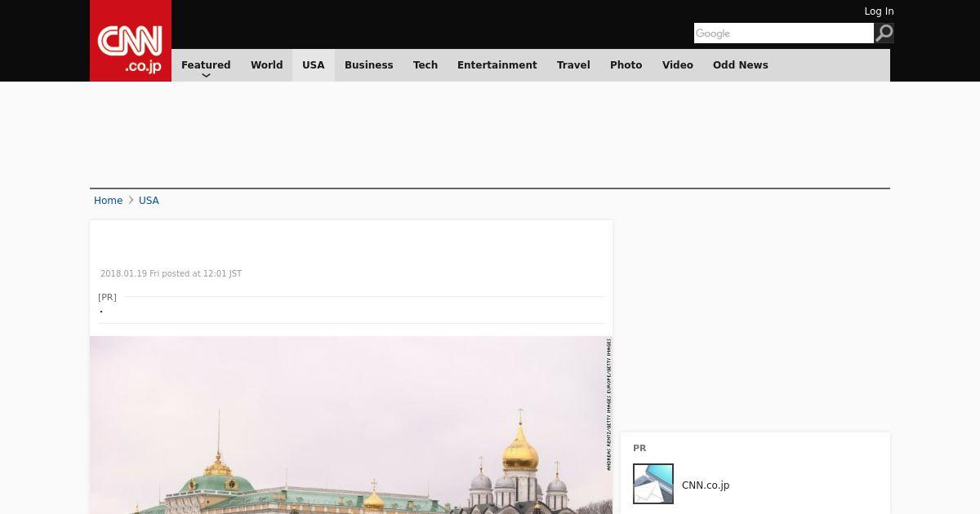Image resolution: width=980 pixels, height=514 pixels.
Task: Click the [PR] label in article
Action: coord(107,297)
